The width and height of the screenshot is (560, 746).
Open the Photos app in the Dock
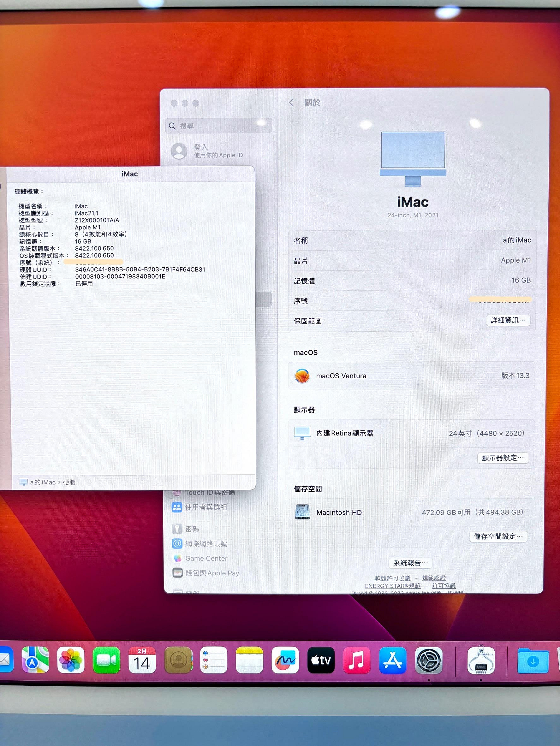point(71,660)
